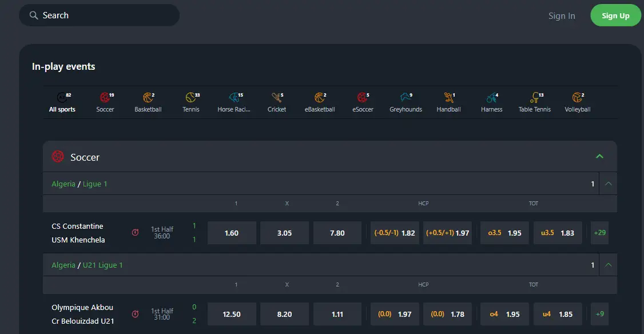Select draw odds 8.20

click(x=284, y=315)
